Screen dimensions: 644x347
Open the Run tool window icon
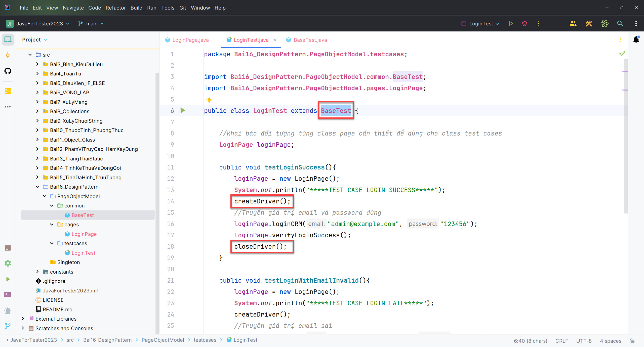point(8,279)
